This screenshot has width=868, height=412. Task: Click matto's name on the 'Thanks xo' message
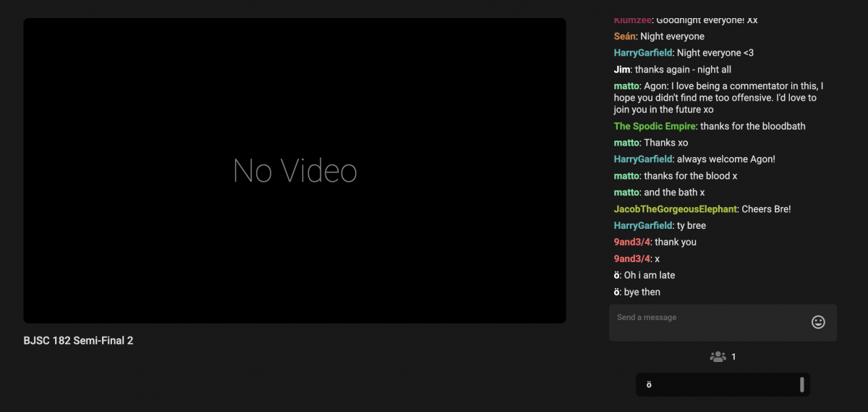click(626, 143)
